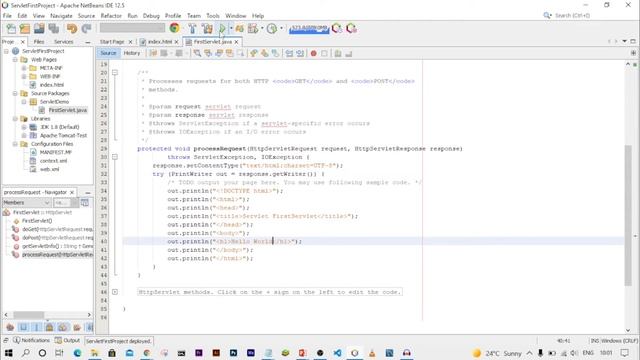Click the Toggle Bookmark editor toolbar icon
The image size is (640, 360).
click(276, 53)
